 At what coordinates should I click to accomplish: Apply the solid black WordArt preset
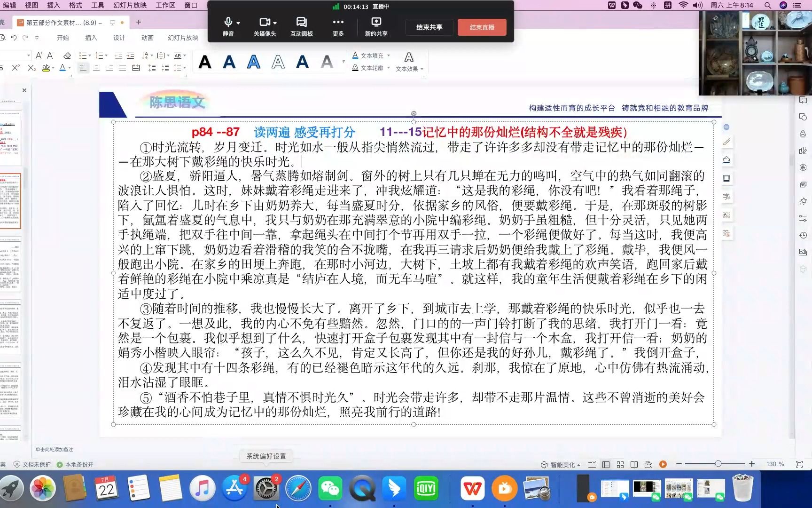pyautogui.click(x=205, y=62)
